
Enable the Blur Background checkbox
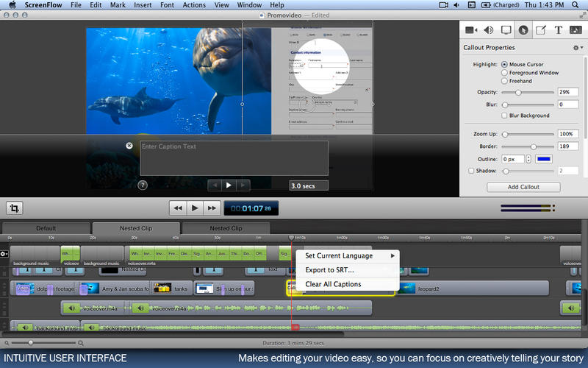coord(504,116)
